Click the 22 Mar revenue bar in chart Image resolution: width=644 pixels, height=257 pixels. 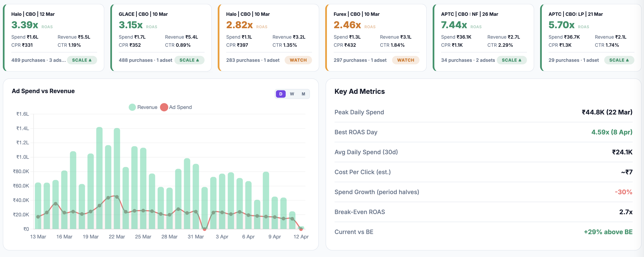(x=117, y=178)
